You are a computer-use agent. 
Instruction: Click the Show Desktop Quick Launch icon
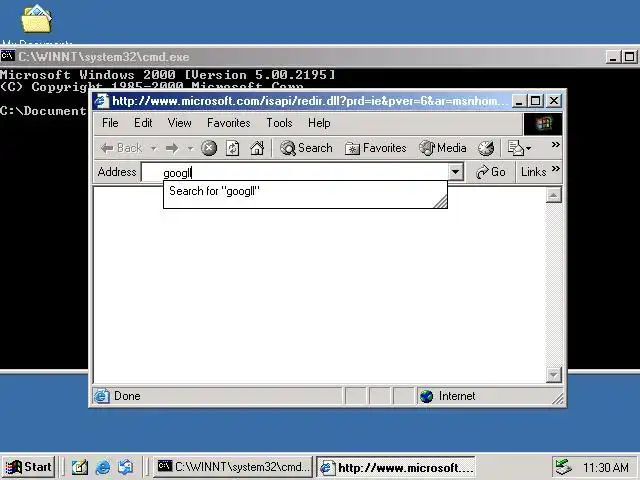[80, 467]
